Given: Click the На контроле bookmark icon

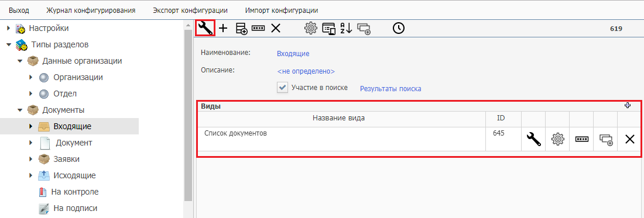Looking at the screenshot, I should 43,192.
